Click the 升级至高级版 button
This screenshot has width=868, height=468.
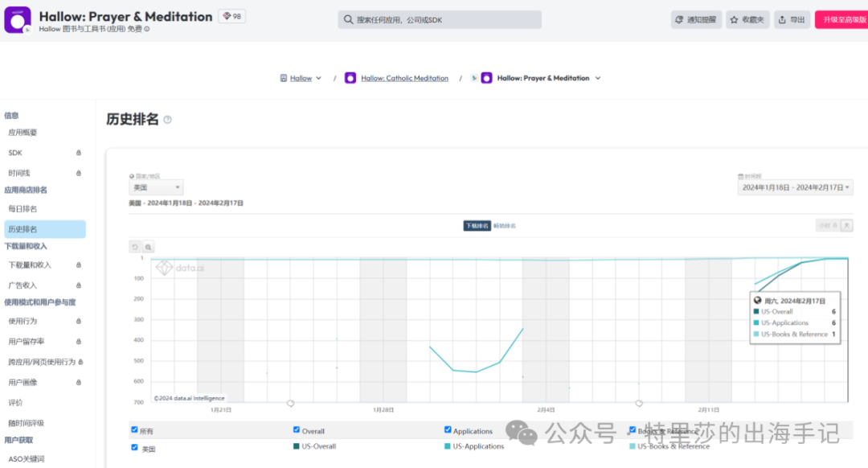pyautogui.click(x=842, y=20)
